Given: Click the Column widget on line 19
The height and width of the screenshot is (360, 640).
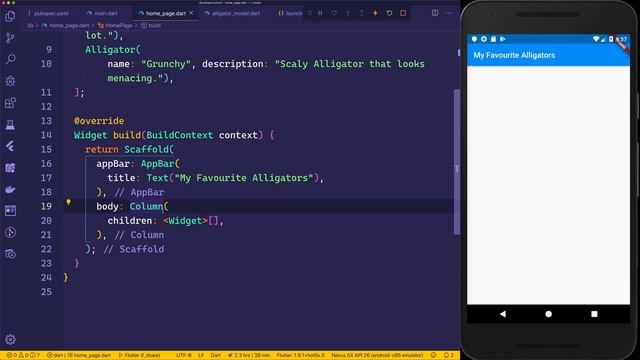Looking at the screenshot, I should point(146,207).
